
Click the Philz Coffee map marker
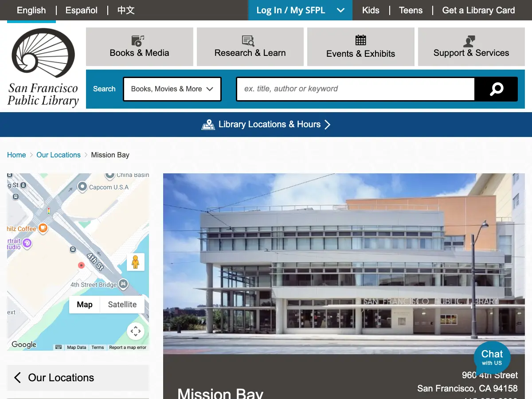tap(43, 228)
